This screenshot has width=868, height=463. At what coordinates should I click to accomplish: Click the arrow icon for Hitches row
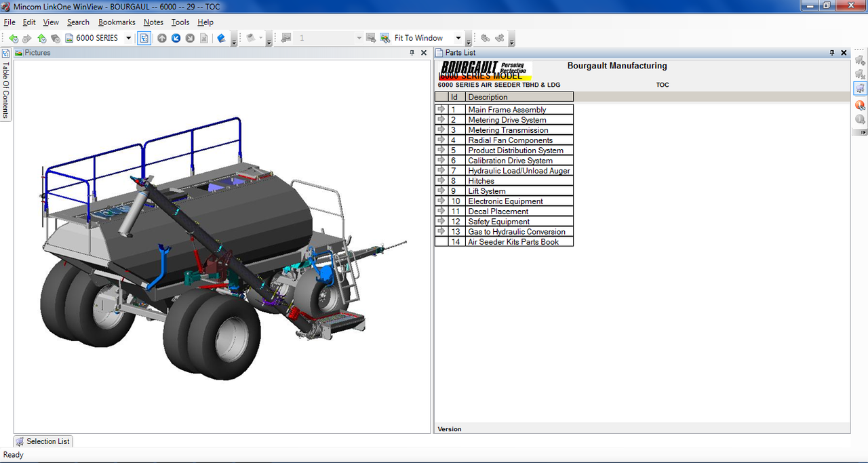pos(441,180)
